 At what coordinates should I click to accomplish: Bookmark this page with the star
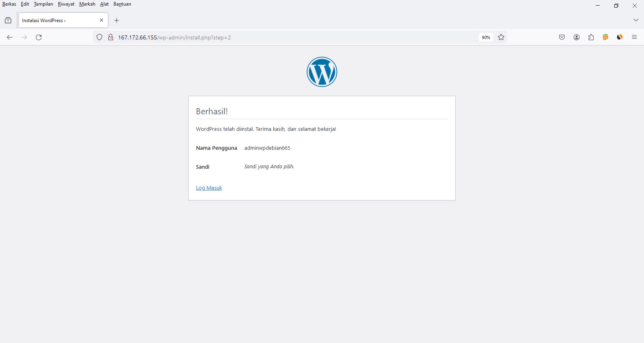[501, 37]
